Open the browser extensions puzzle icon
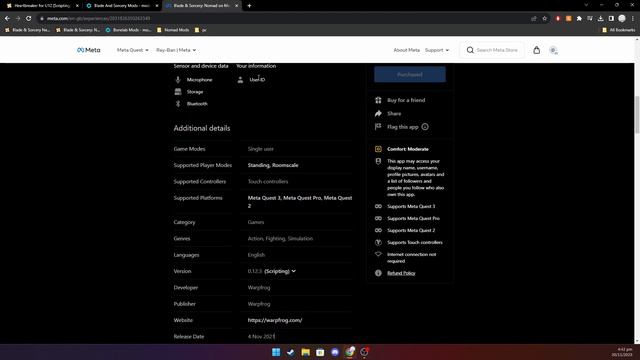Screen dimensions: 640x360 579,18
